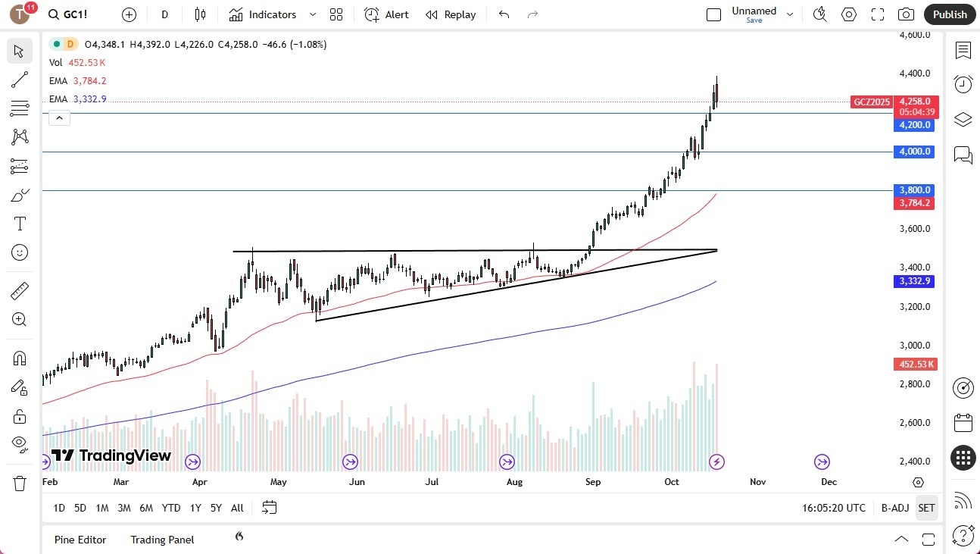Take a chart snapshot with the camera icon

[x=906, y=14]
